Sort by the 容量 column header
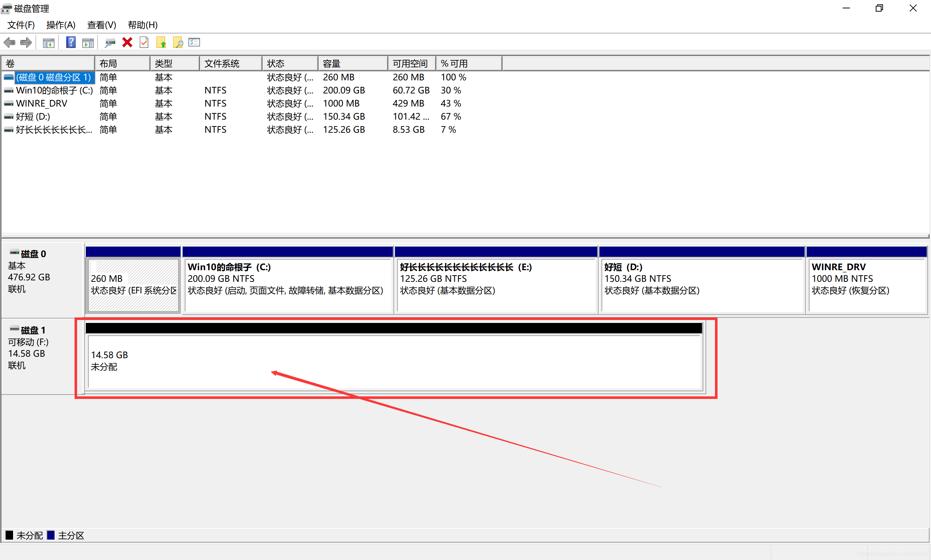931x560 pixels. pyautogui.click(x=353, y=63)
